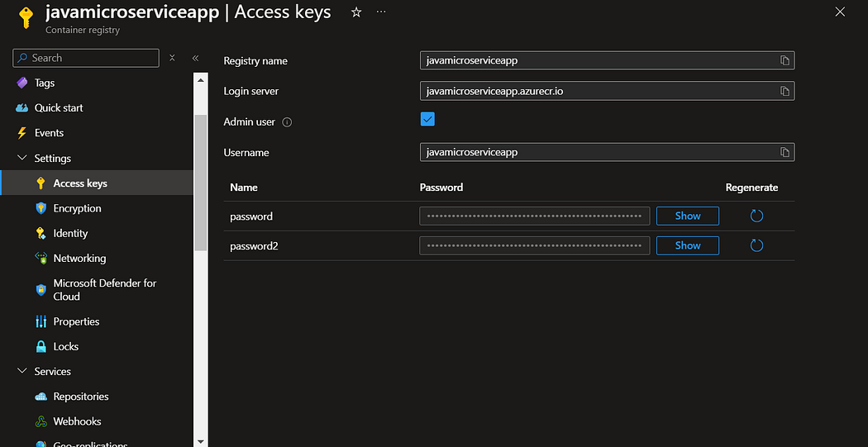Click the Identity key icon

(x=41, y=234)
